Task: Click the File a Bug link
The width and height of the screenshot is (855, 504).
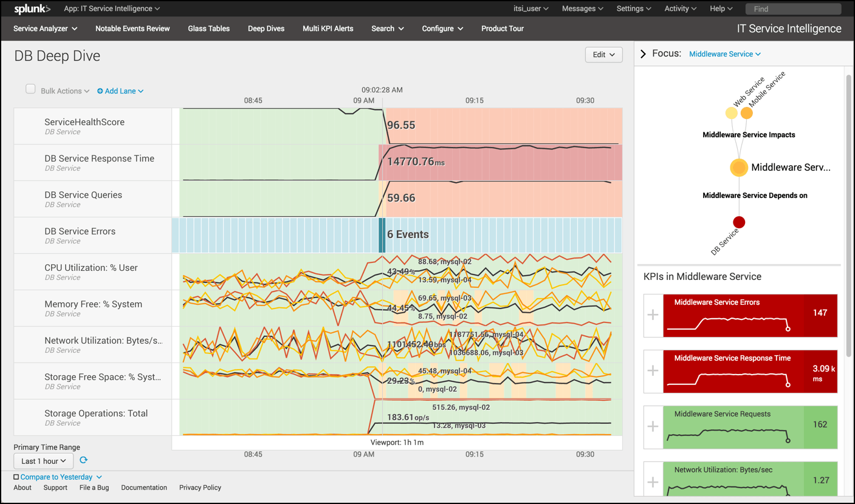Action: pos(94,488)
